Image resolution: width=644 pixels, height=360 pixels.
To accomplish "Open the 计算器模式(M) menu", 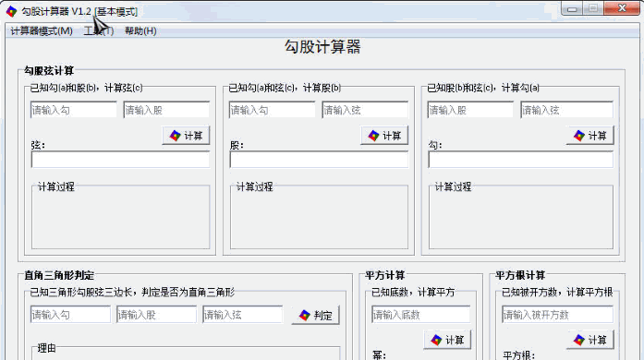I will tap(42, 30).
